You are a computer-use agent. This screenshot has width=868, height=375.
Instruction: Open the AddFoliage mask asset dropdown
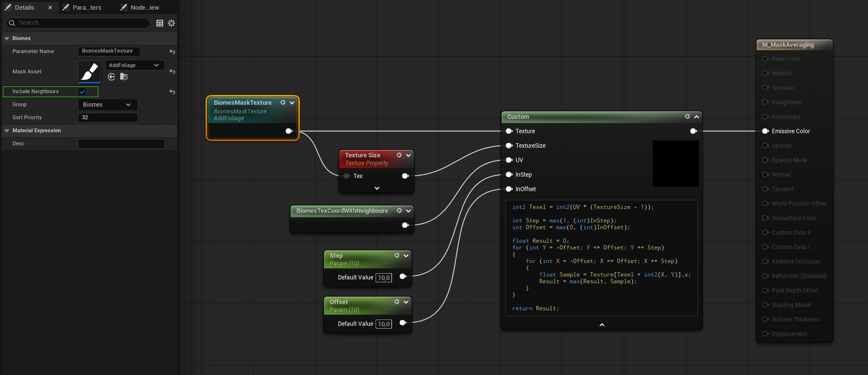135,65
